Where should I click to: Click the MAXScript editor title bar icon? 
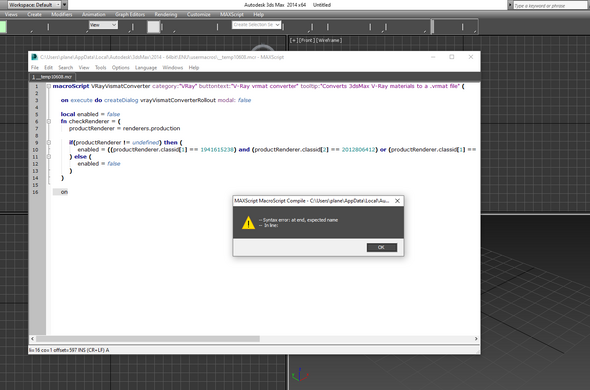point(34,57)
